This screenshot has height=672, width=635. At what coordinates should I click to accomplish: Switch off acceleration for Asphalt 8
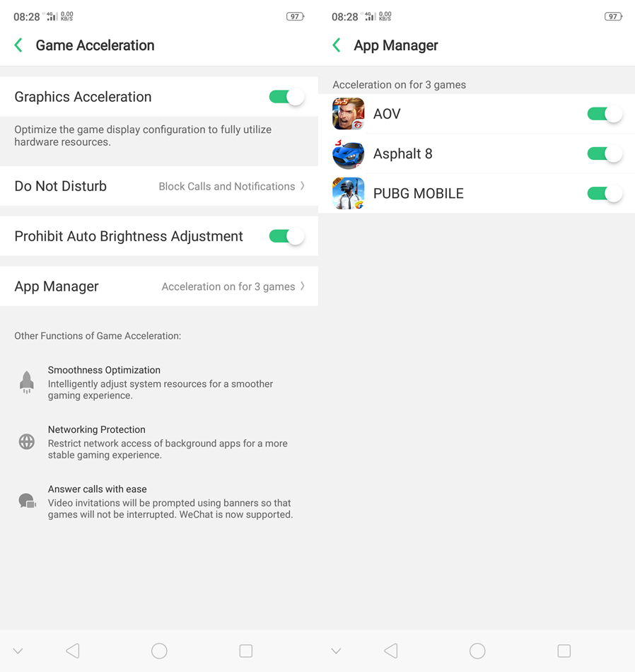[x=605, y=154]
